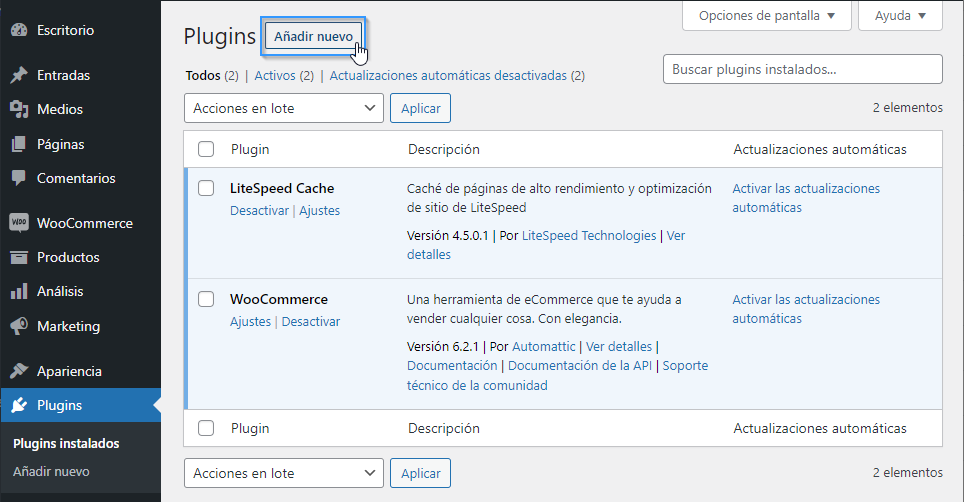Check the LiteSpeed Cache plugin checkbox
The width and height of the screenshot is (964, 502).
tap(206, 188)
